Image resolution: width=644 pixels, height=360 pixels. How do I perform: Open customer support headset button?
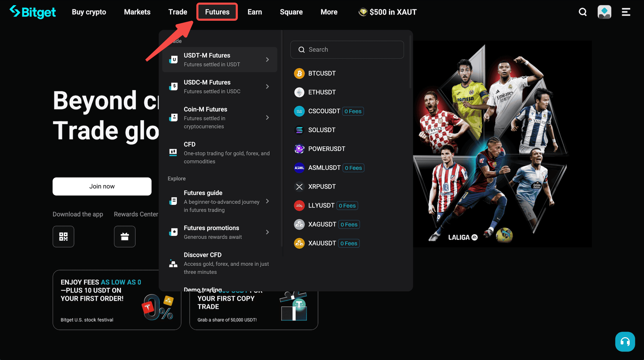625,342
